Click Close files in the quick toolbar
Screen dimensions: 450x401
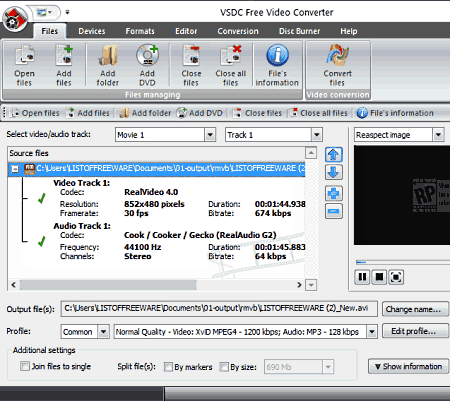tap(257, 113)
